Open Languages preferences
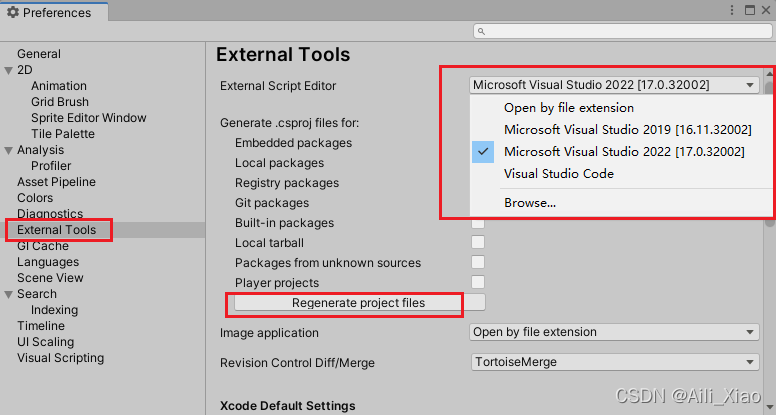Image resolution: width=776 pixels, height=415 pixels. click(x=48, y=262)
